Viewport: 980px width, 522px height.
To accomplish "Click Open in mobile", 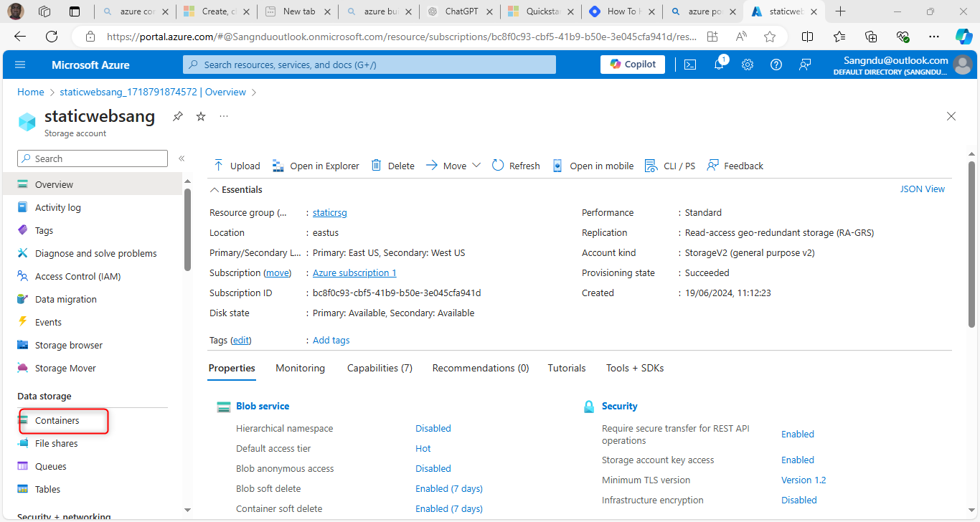I will point(593,166).
